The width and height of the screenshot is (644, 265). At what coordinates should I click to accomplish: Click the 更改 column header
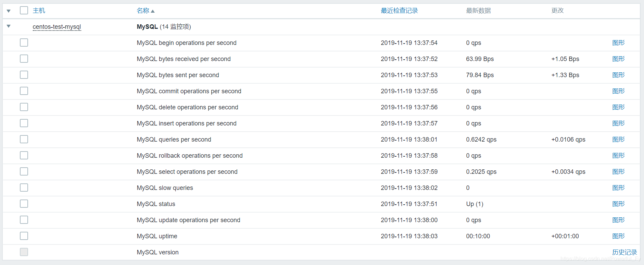point(557,11)
